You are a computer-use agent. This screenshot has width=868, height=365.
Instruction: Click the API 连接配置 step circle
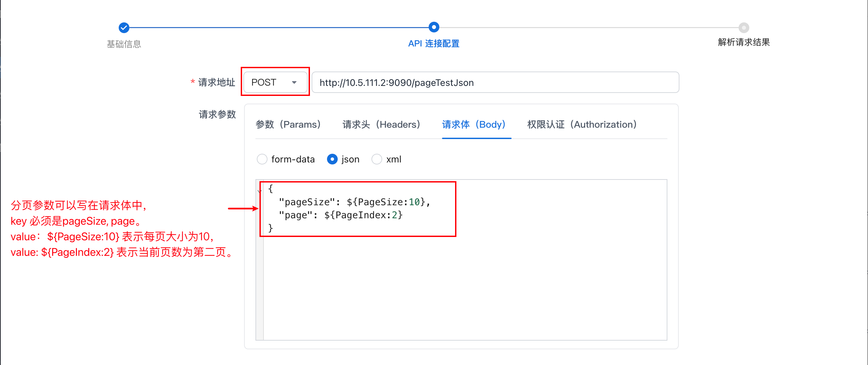[x=434, y=27]
